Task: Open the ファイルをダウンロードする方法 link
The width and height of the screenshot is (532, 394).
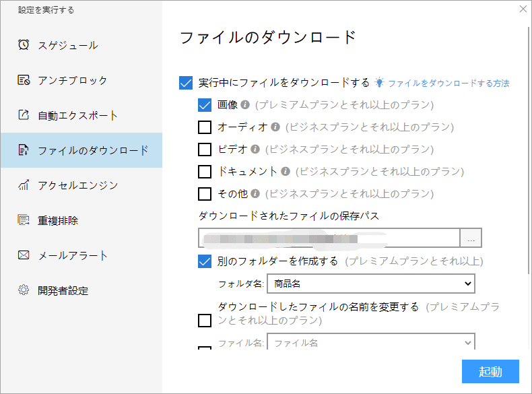Action: [x=448, y=84]
